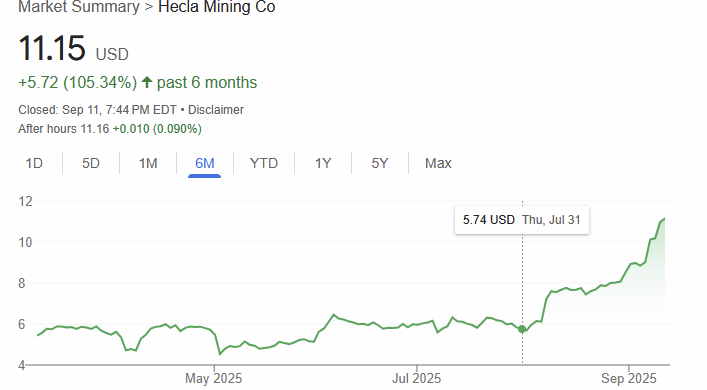This screenshot has height=390, width=707.
Task: Click the May 2025 axis label
Action: pyautogui.click(x=213, y=378)
